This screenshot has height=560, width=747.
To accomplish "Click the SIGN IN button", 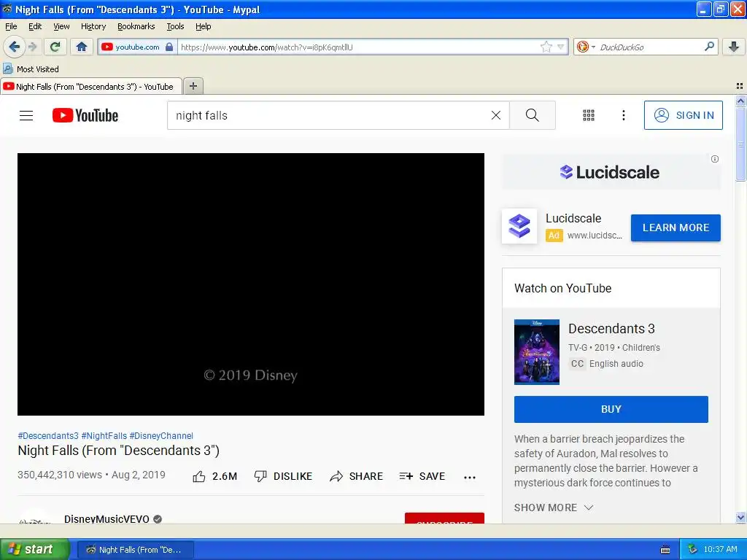I will coord(683,115).
